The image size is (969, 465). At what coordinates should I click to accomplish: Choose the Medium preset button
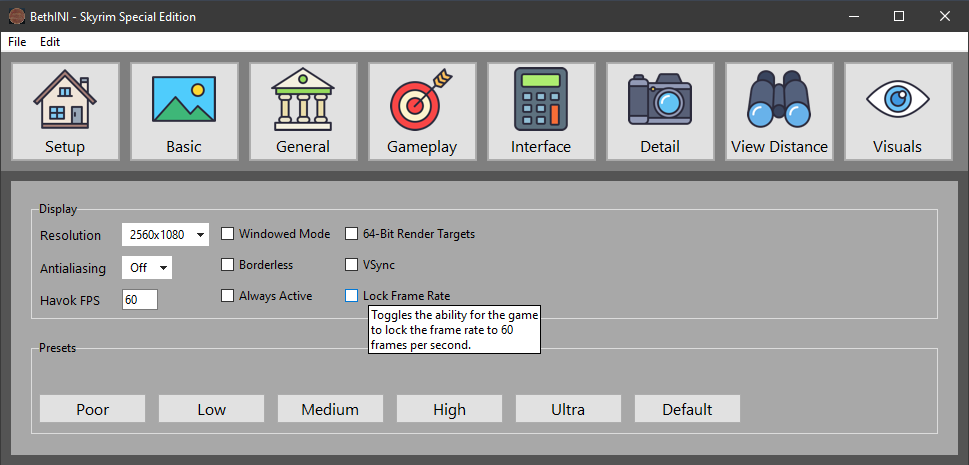[x=330, y=409]
